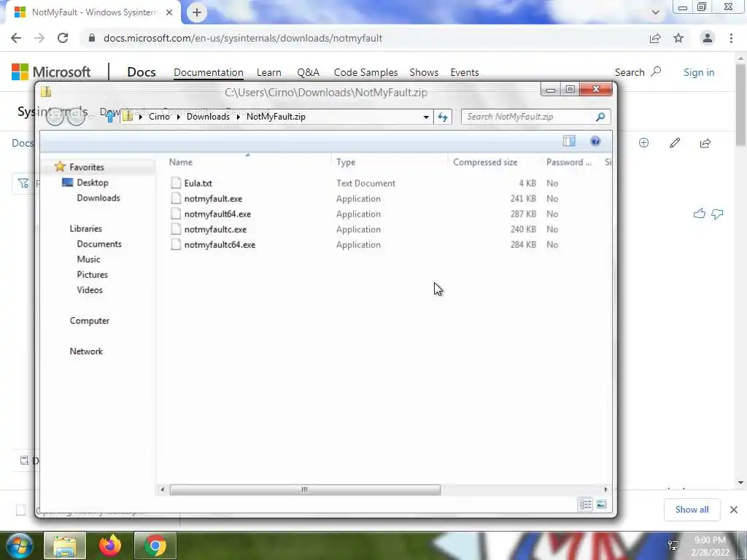Open Eula.txt file in the zip

[x=198, y=183]
